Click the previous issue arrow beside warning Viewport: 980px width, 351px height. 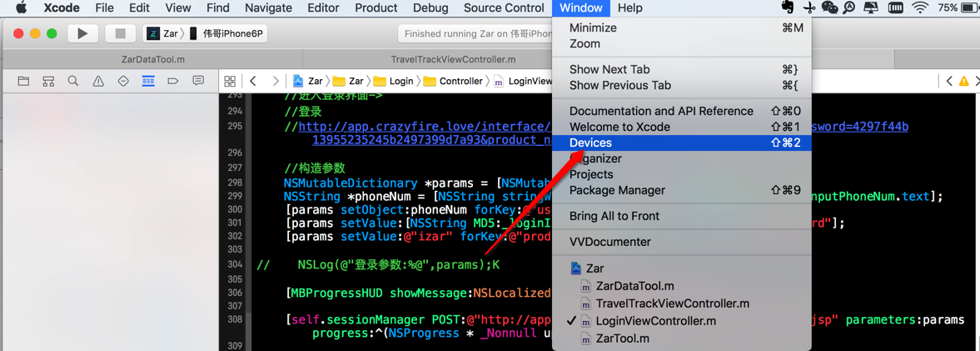(x=949, y=81)
